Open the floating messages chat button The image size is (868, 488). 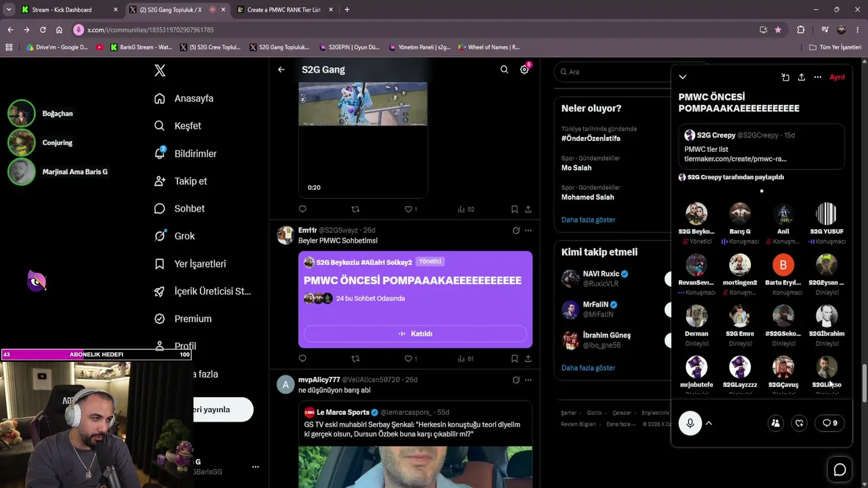(x=840, y=470)
